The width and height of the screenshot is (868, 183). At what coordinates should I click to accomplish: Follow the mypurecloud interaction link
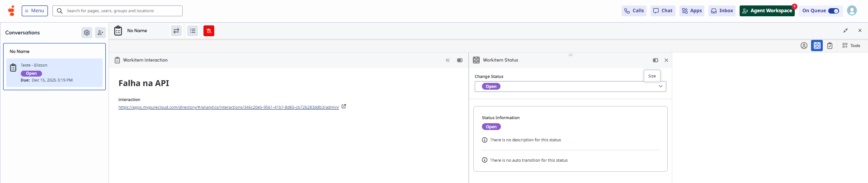pos(229,107)
